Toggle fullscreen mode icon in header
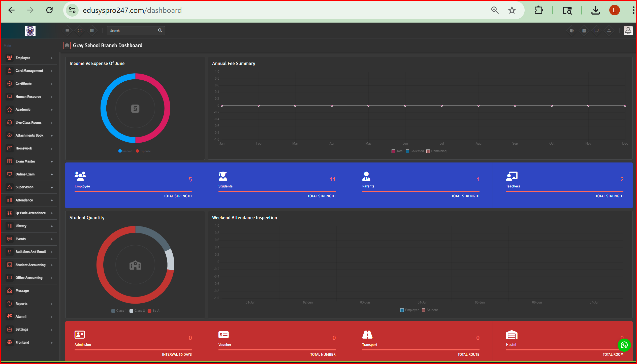This screenshot has width=637, height=364. (x=80, y=30)
